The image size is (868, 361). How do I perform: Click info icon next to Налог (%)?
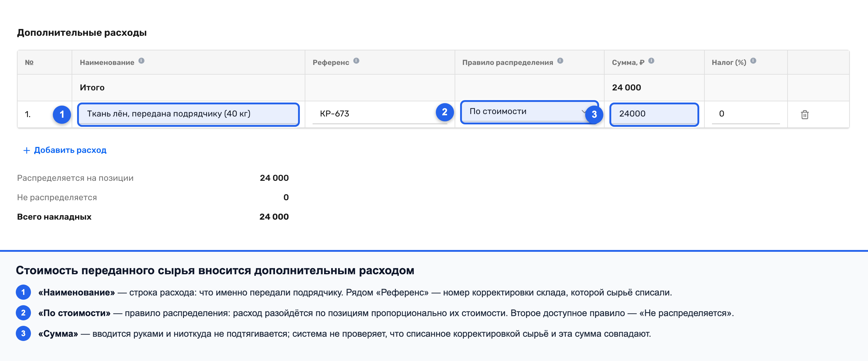(x=754, y=61)
